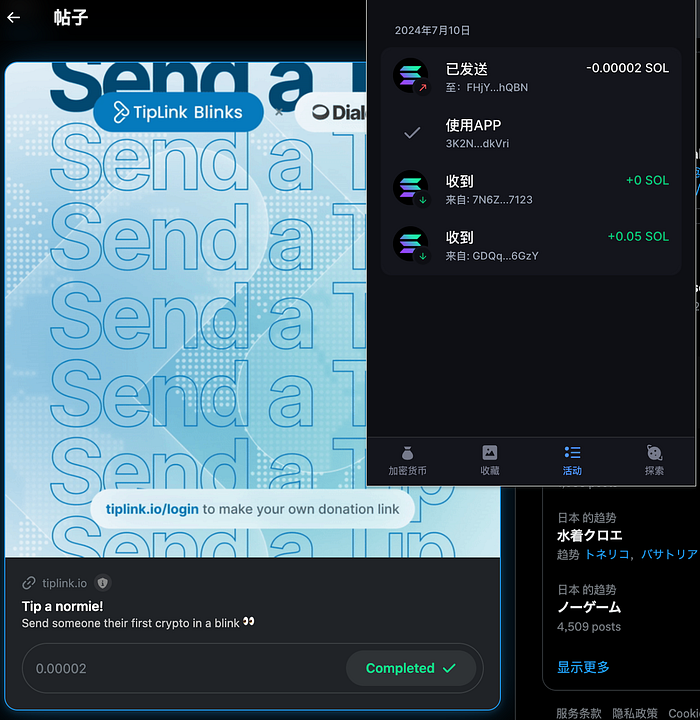Open the 使用APP 3K2N...dkVri entry
The width and height of the screenshot is (700, 720).
coord(531,133)
